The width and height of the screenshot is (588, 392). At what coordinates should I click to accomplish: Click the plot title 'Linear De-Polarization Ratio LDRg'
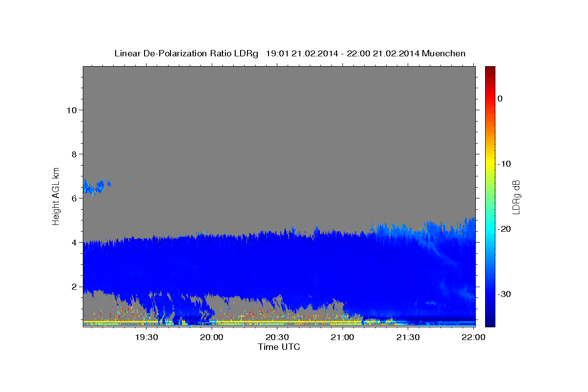pos(186,53)
